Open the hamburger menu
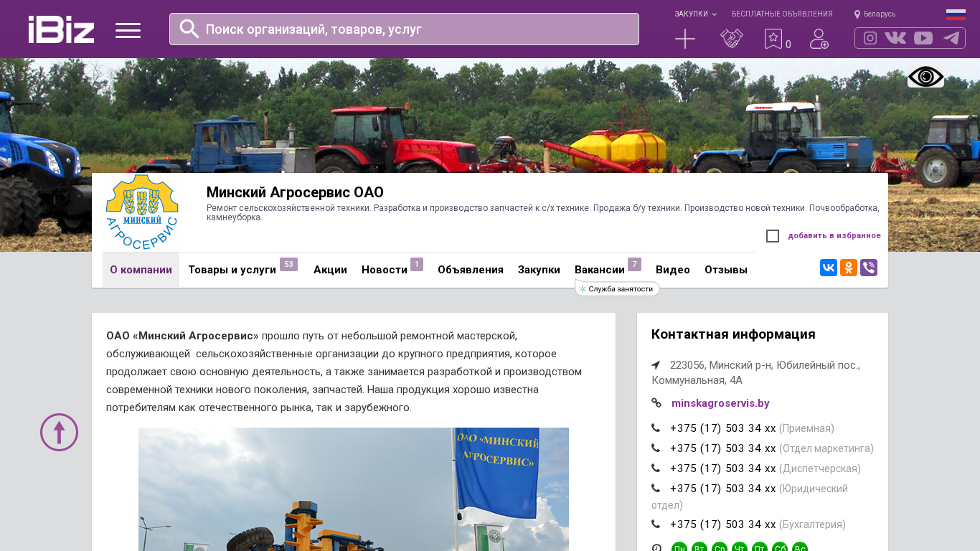 (128, 30)
